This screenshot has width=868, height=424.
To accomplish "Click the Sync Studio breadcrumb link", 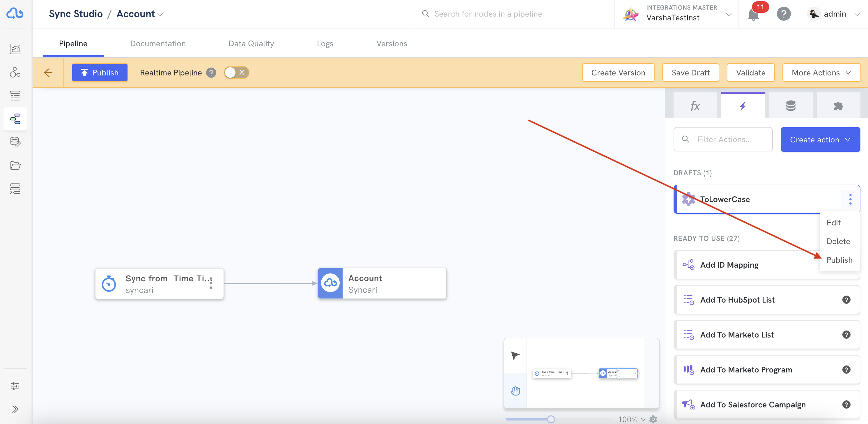I will (x=76, y=14).
